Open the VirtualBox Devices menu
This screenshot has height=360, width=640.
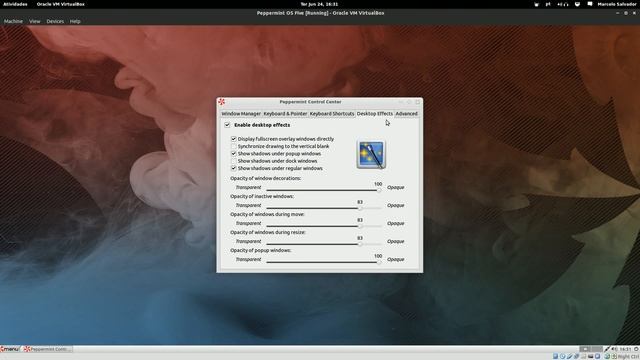coord(55,21)
